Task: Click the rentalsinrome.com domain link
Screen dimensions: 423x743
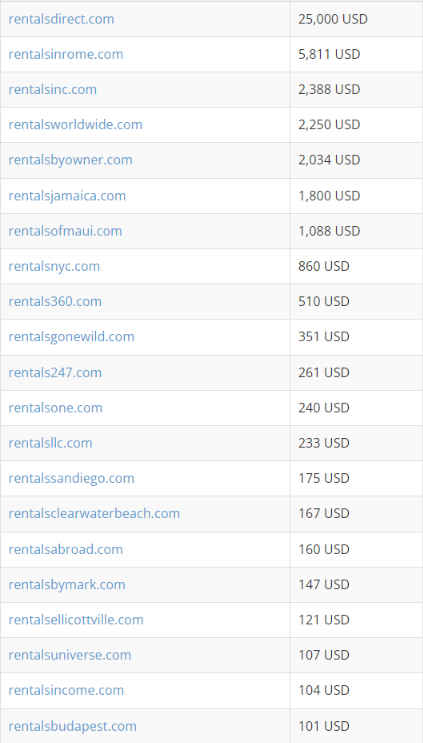Action: (x=66, y=54)
